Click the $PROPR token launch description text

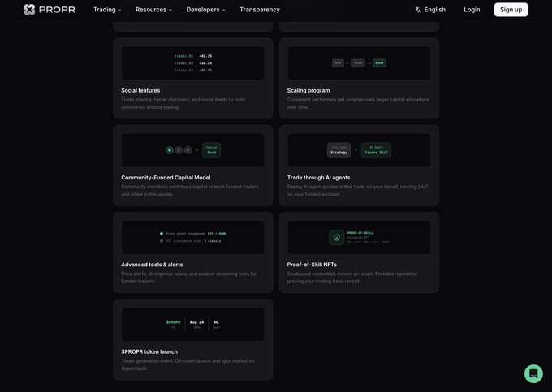tap(188, 364)
